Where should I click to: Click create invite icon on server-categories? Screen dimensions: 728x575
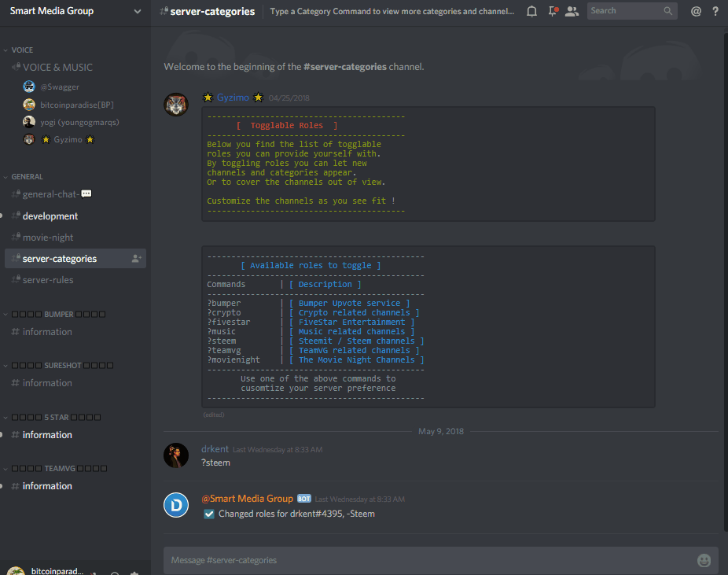pyautogui.click(x=136, y=259)
